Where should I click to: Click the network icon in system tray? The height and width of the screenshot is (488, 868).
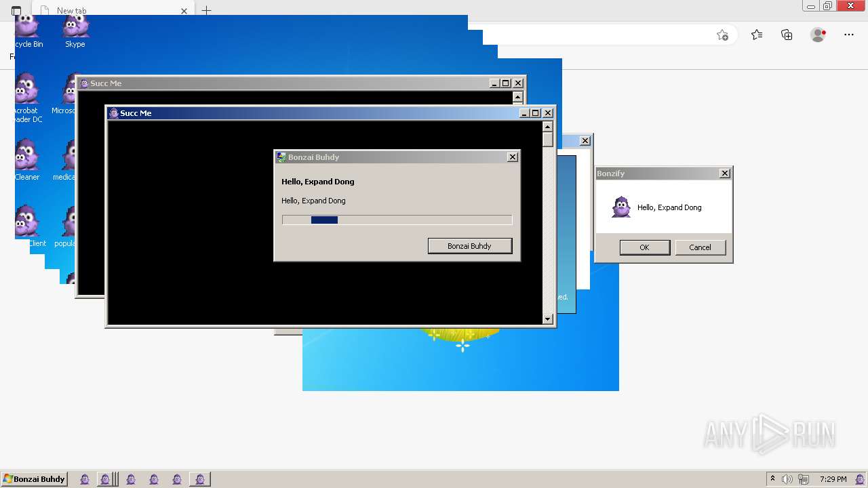[804, 479]
